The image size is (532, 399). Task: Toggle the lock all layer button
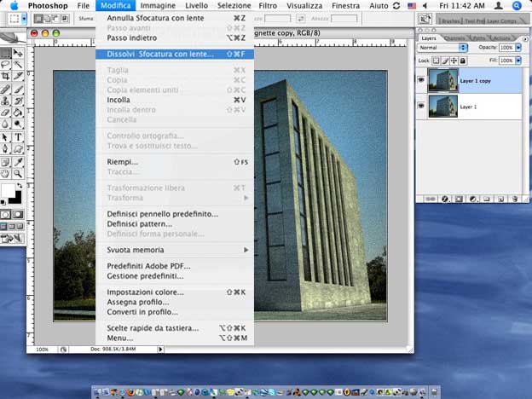(465, 61)
